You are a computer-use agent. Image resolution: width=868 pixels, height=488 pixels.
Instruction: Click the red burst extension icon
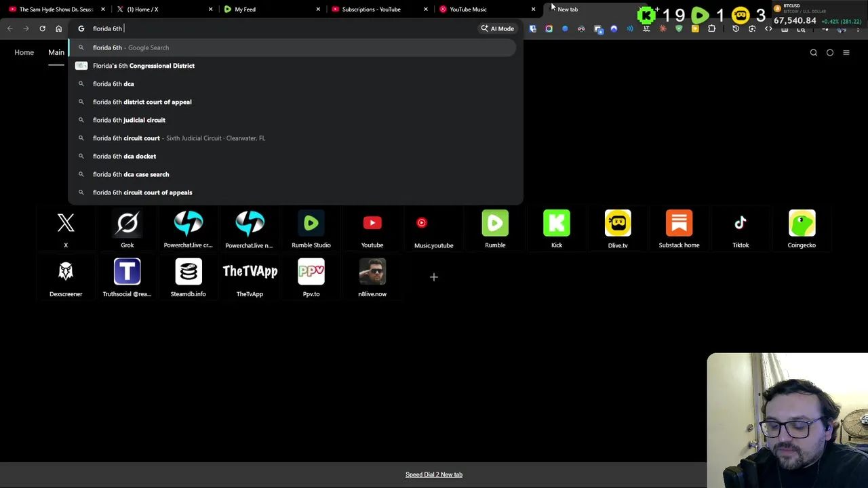point(663,28)
